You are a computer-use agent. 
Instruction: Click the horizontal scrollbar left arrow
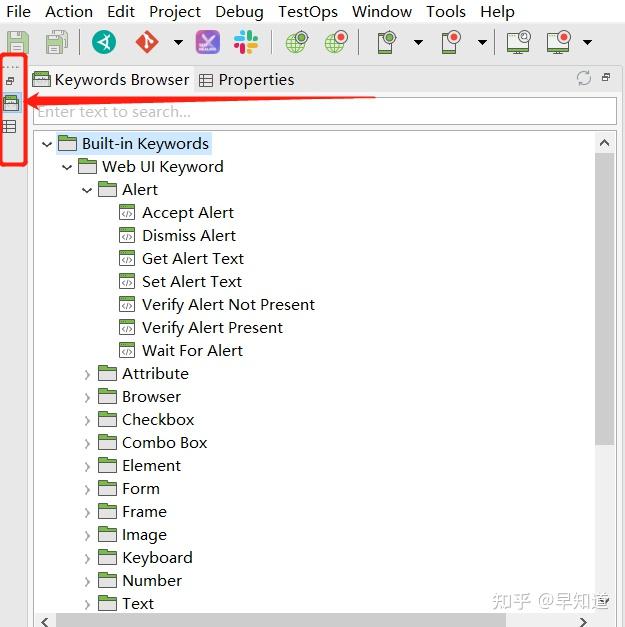click(x=45, y=621)
